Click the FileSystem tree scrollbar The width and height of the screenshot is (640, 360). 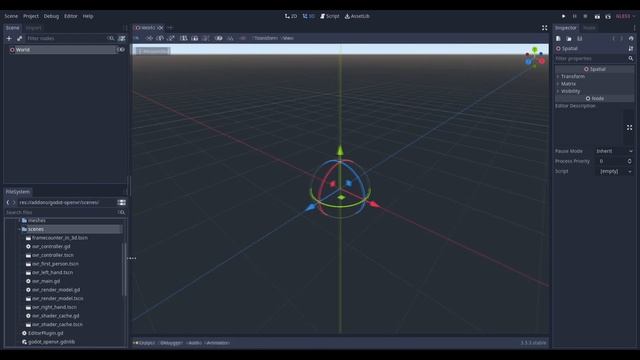click(124, 269)
